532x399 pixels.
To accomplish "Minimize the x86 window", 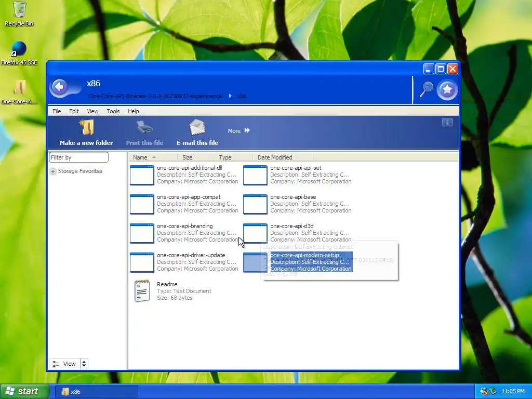I will pyautogui.click(x=428, y=69).
